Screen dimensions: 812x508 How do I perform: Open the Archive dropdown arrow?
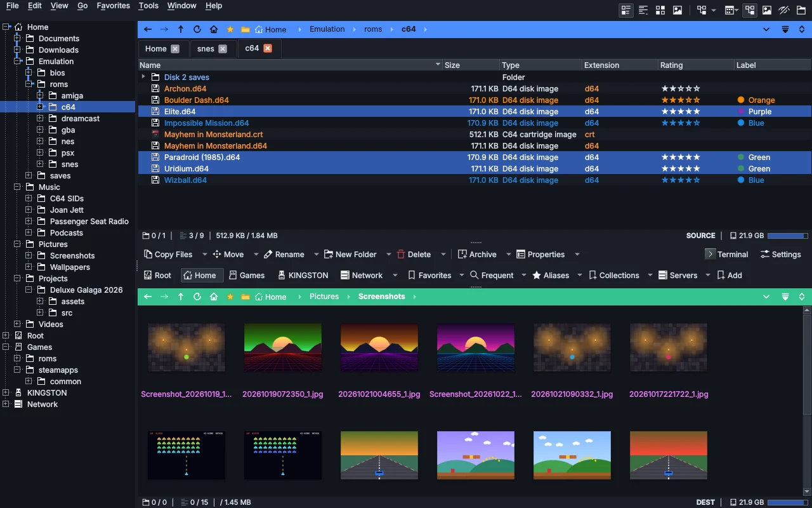[508, 255]
